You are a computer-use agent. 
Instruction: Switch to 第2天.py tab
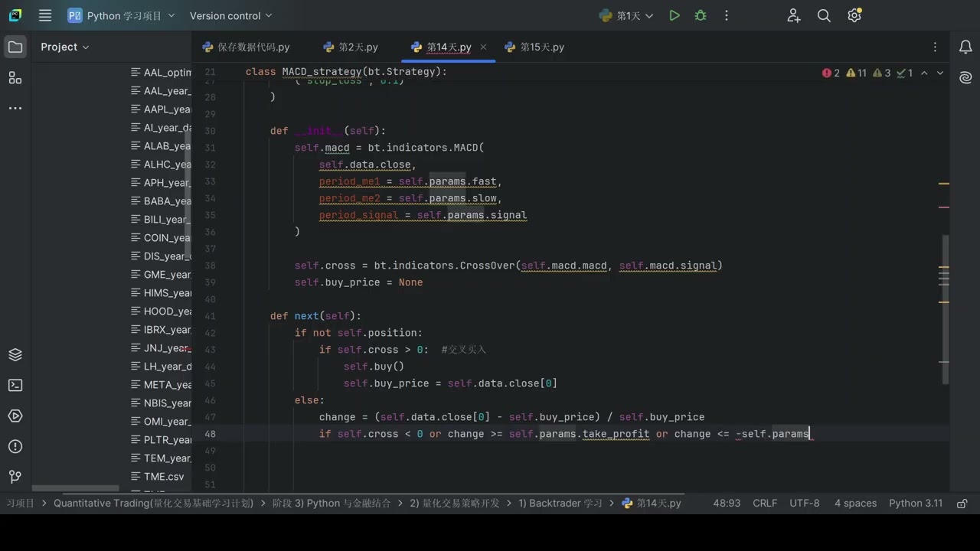(x=351, y=47)
